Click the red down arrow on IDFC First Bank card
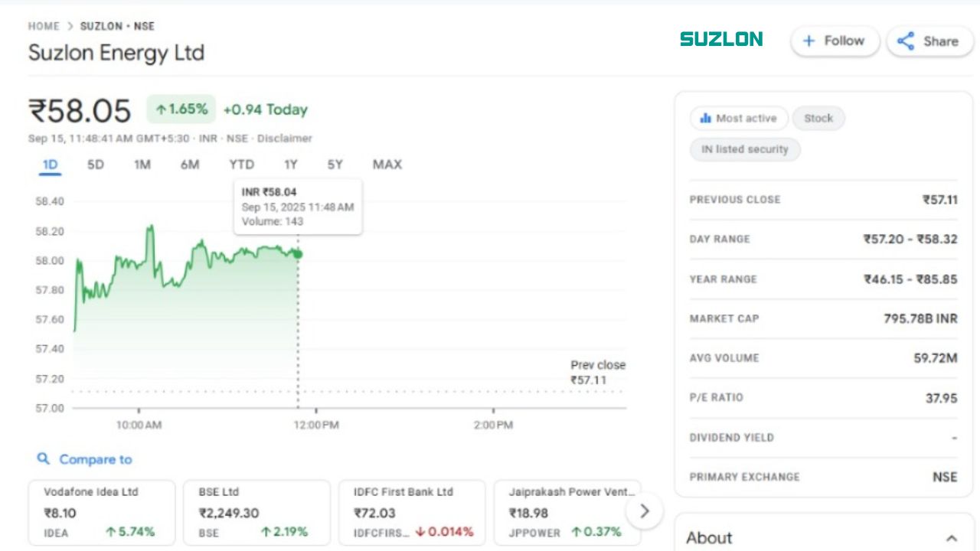 click(x=420, y=532)
